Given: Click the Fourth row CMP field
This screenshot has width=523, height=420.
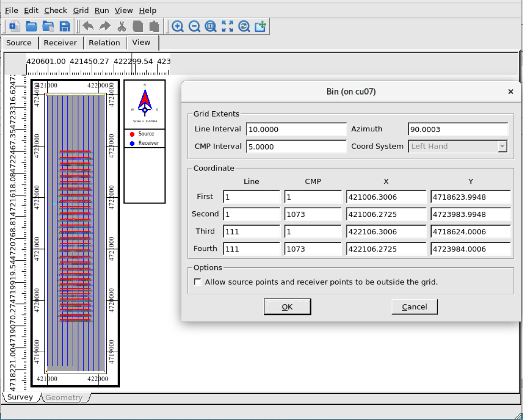Looking at the screenshot, I should (313, 249).
